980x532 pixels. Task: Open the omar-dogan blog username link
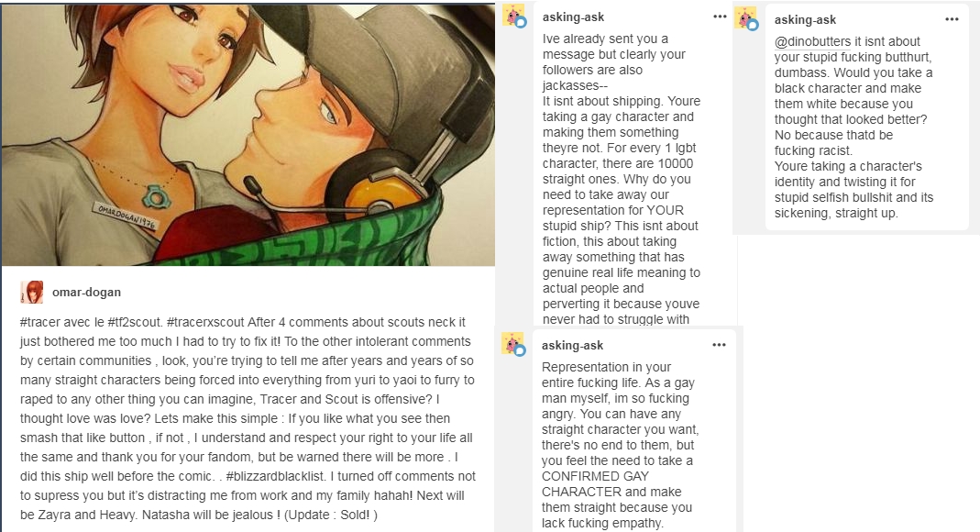86,293
